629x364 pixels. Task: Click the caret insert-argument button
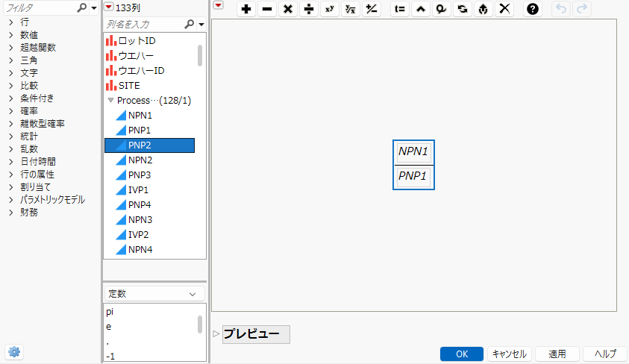coord(421,9)
